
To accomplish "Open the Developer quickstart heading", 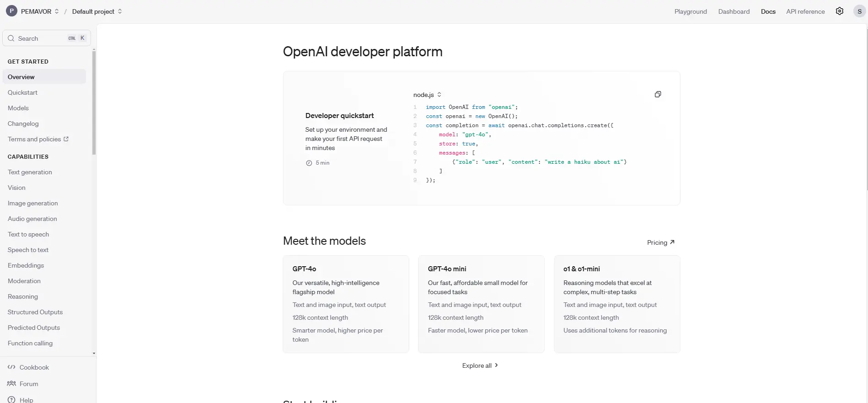I will coord(340,116).
